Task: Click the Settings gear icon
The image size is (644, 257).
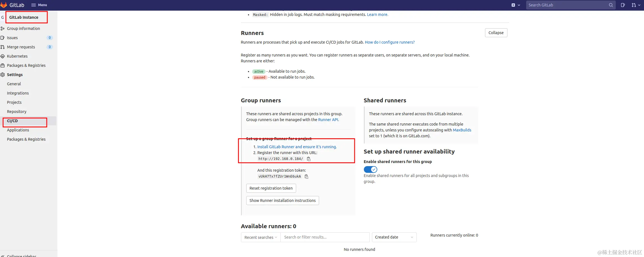Action: [3, 75]
